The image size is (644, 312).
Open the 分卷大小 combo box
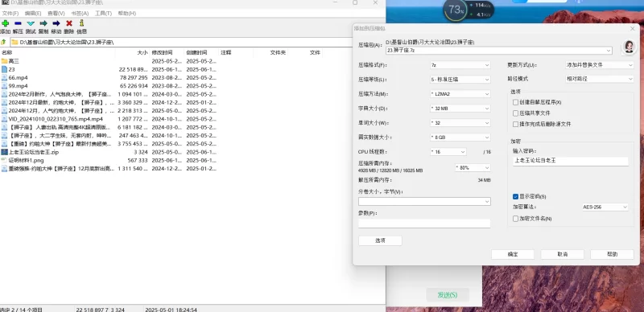[x=424, y=202]
